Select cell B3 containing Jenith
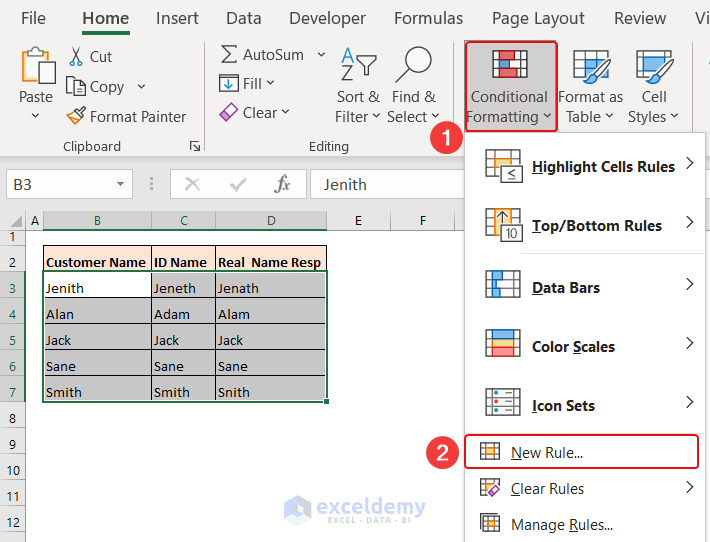710x542 pixels. tap(97, 285)
